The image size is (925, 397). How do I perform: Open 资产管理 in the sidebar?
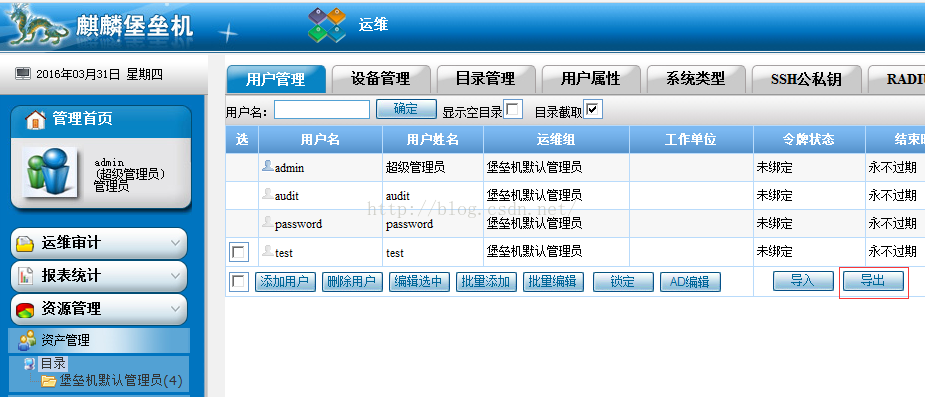coord(99,340)
